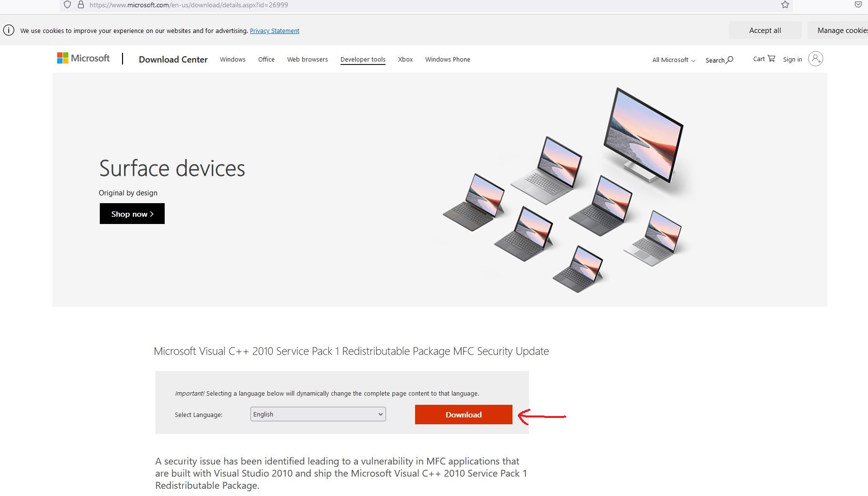
Task: Click the shield tracking protection icon
Action: [67, 5]
